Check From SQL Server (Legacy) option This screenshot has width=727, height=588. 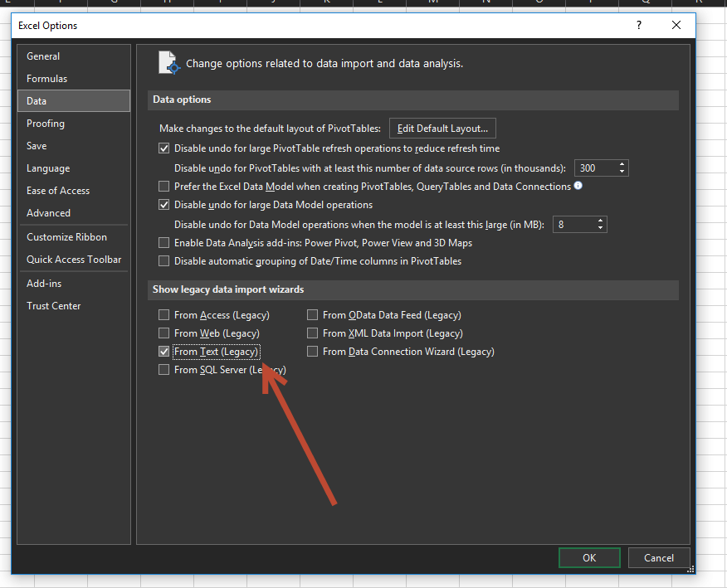coord(163,369)
